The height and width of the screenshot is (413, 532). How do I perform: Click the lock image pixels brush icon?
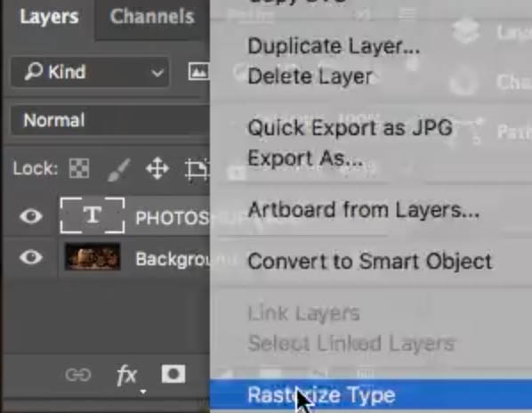[118, 169]
